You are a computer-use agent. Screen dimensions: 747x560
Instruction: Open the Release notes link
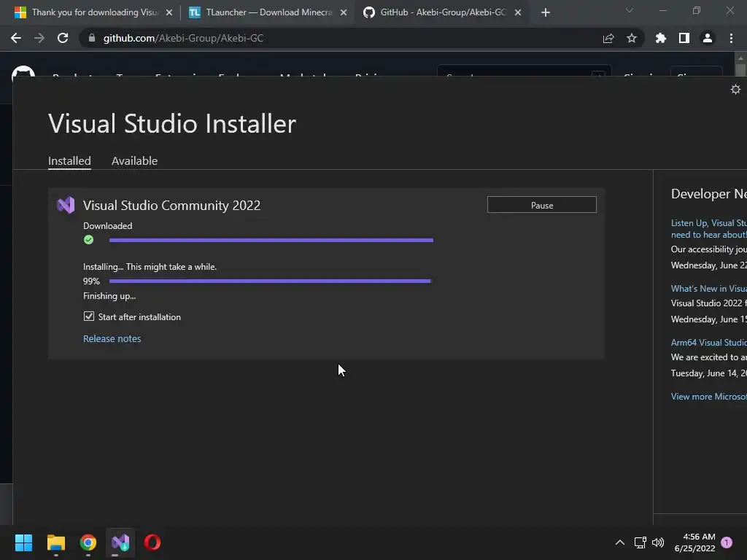click(x=112, y=338)
